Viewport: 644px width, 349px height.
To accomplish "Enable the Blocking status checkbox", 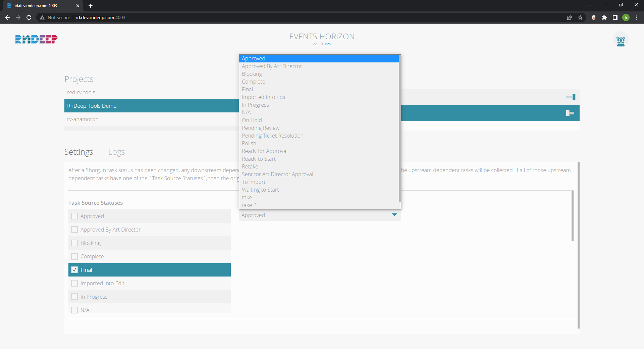I will [x=74, y=243].
